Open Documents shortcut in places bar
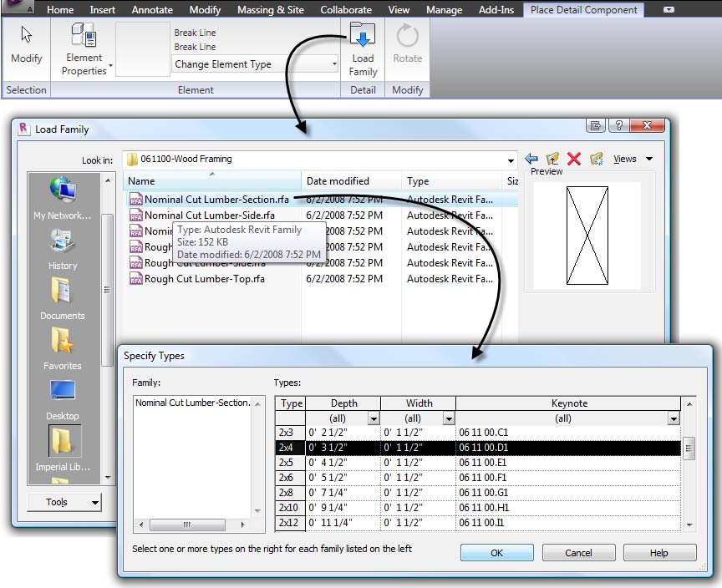The height and width of the screenshot is (588, 722). (x=63, y=298)
